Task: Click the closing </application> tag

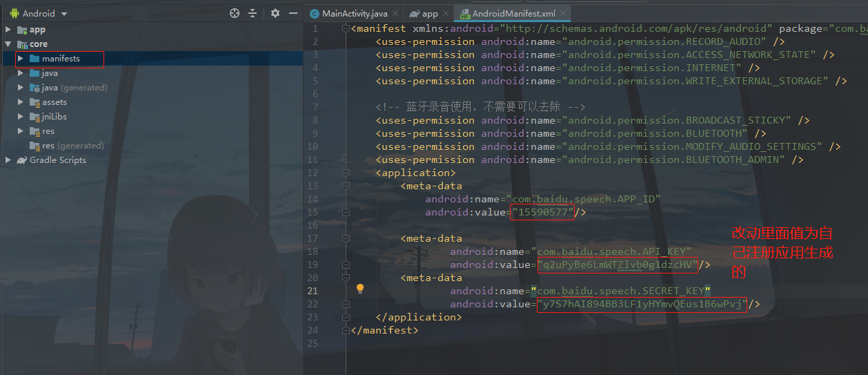Action: 419,317
